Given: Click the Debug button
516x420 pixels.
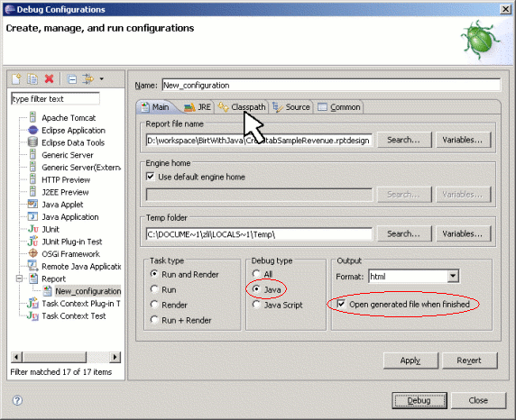Looking at the screenshot, I should 419,400.
